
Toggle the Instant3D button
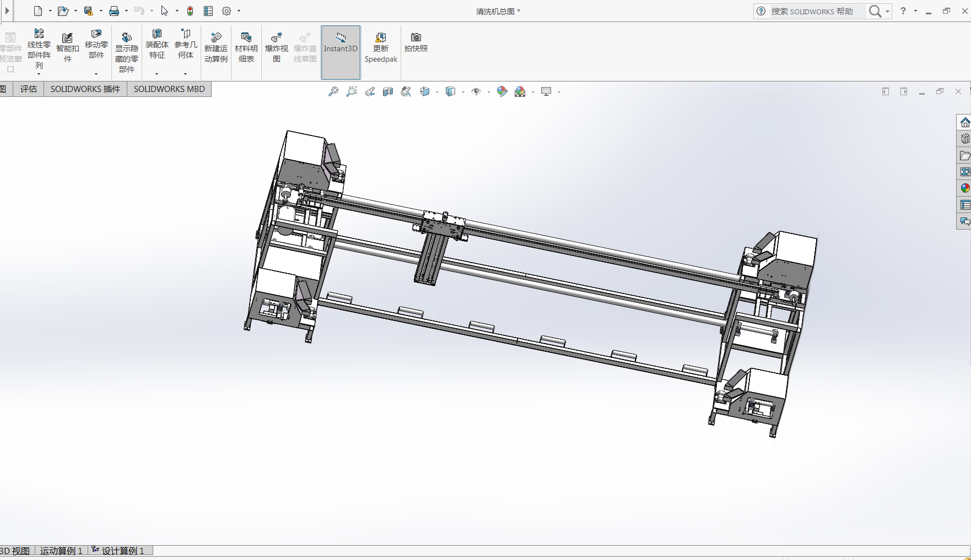341,47
